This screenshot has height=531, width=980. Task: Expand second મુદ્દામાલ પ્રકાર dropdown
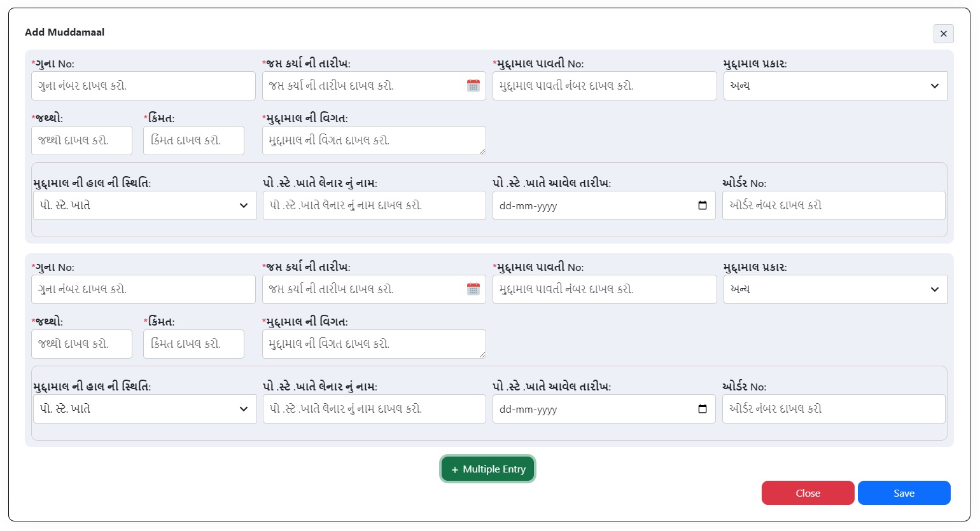(x=834, y=289)
